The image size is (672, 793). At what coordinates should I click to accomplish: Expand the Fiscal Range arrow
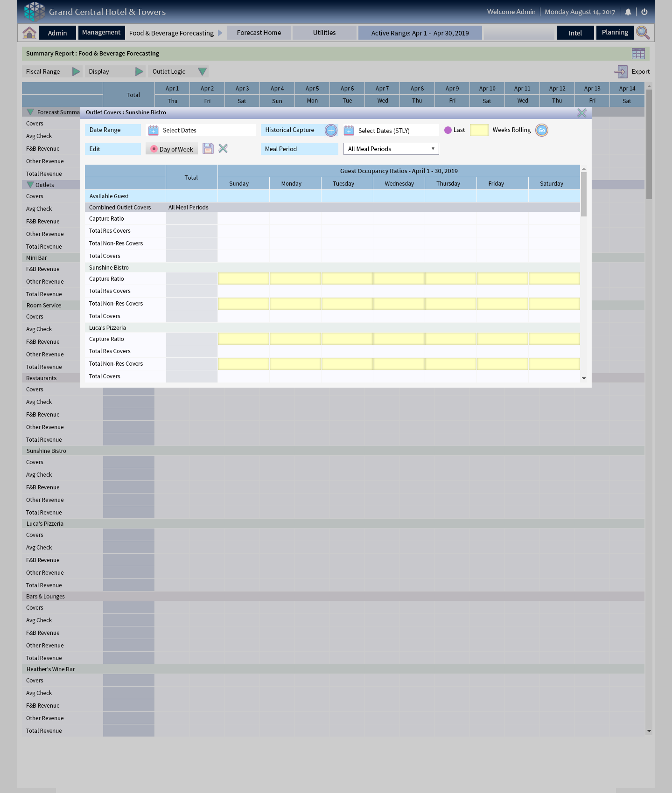click(76, 71)
